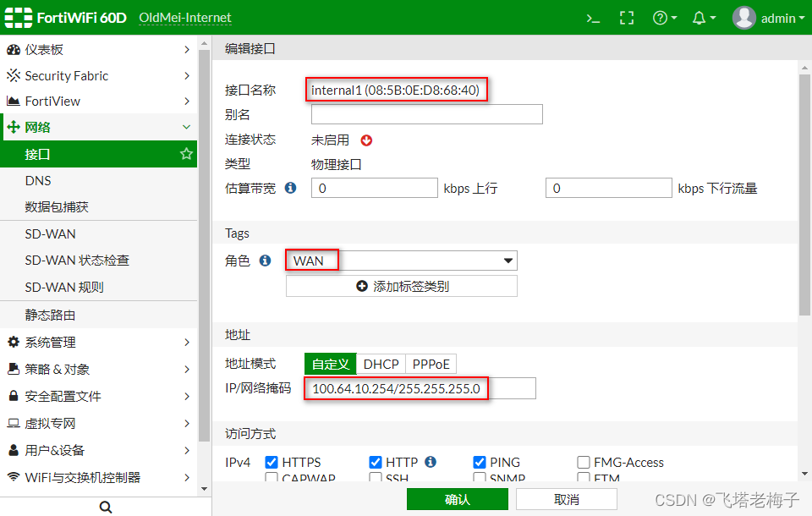Expand the 安全配置文件 chevron
Screen dimensions: 812x516
[187, 396]
